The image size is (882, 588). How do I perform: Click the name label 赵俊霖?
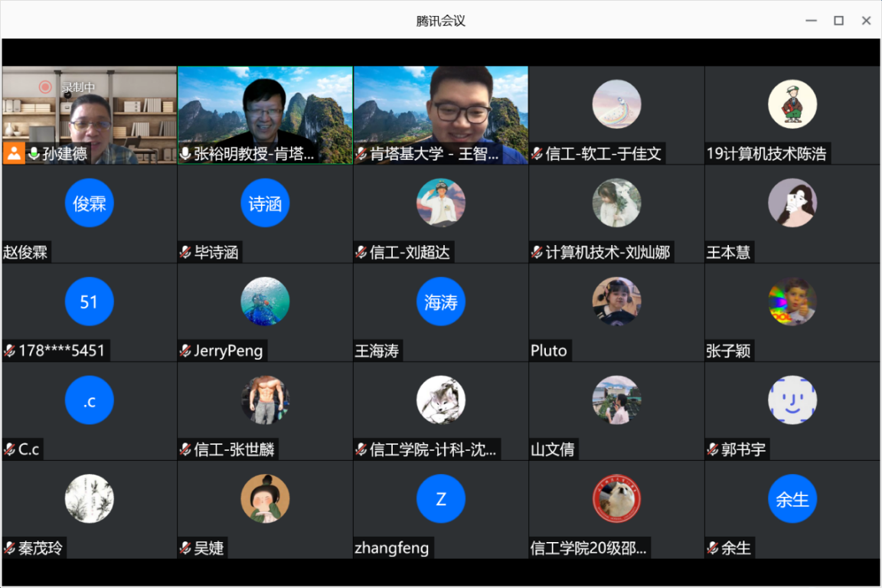(x=25, y=252)
